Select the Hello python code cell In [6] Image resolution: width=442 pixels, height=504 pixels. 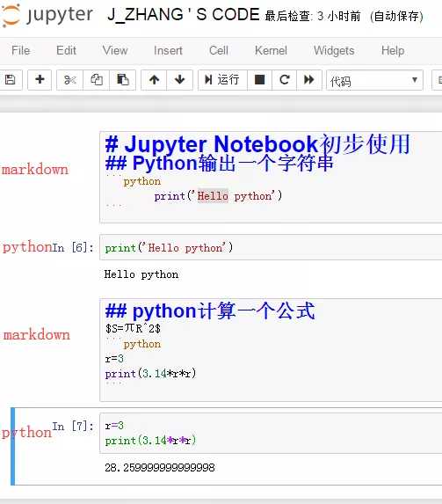(x=271, y=247)
